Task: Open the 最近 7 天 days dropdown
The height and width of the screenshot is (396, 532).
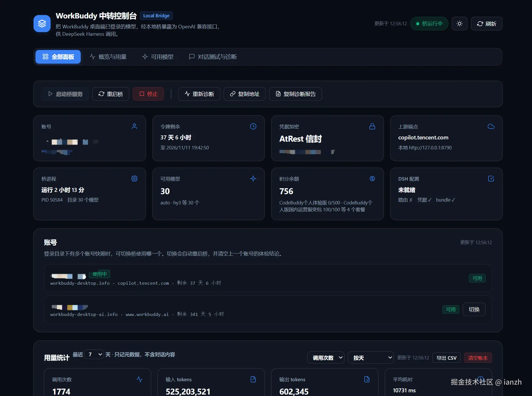Action: pos(94,354)
